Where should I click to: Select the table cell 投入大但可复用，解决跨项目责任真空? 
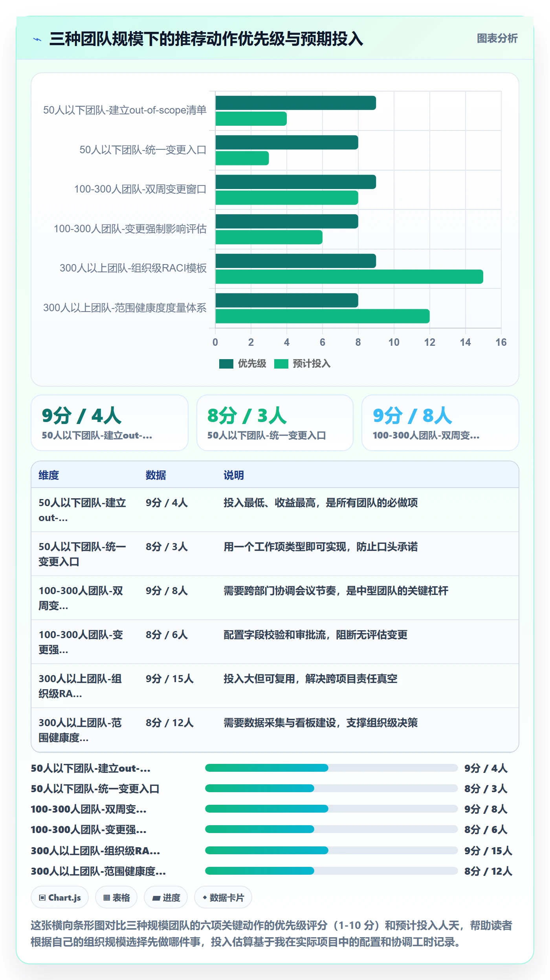(310, 679)
